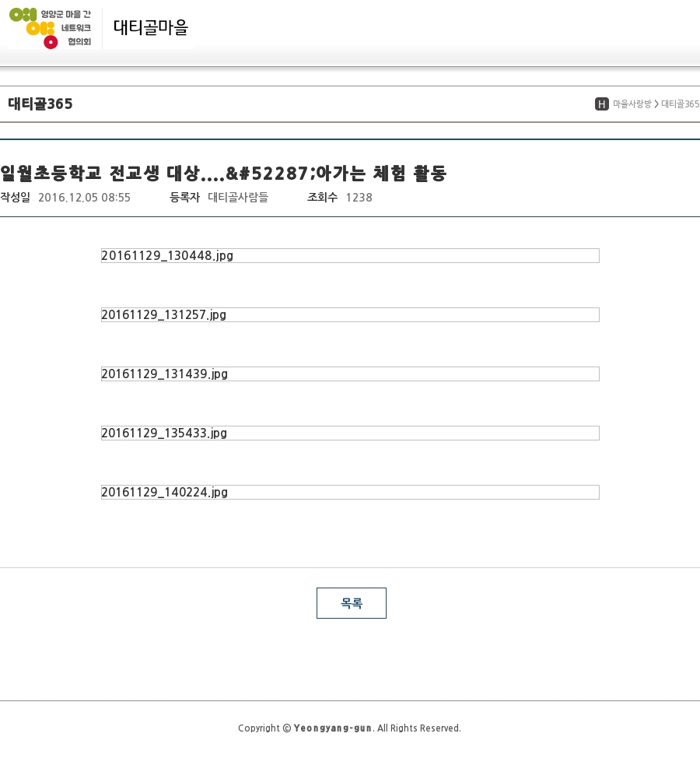Open the 대티골마을 site title link
The width and height of the screenshot is (700, 779).
pos(151,28)
